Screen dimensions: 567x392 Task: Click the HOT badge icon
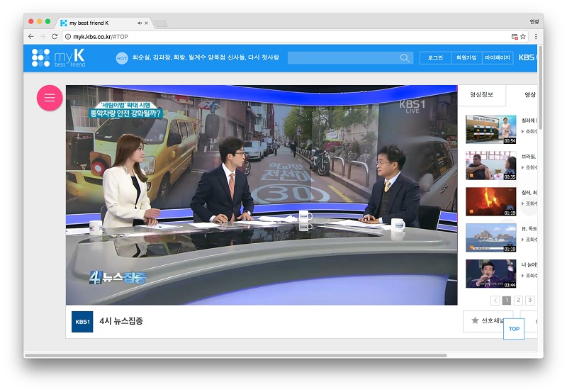coord(122,58)
